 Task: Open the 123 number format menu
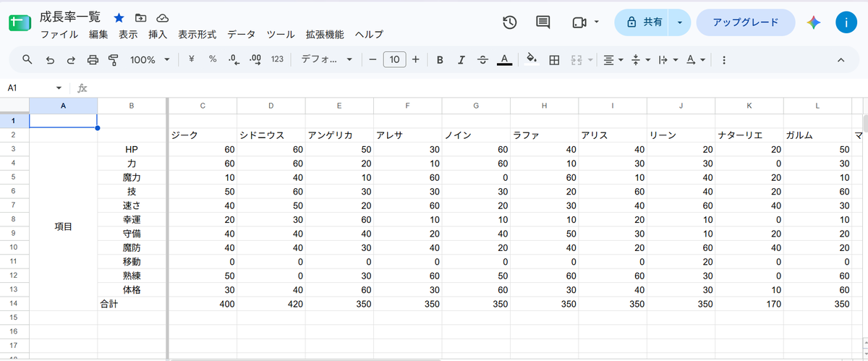pos(277,59)
